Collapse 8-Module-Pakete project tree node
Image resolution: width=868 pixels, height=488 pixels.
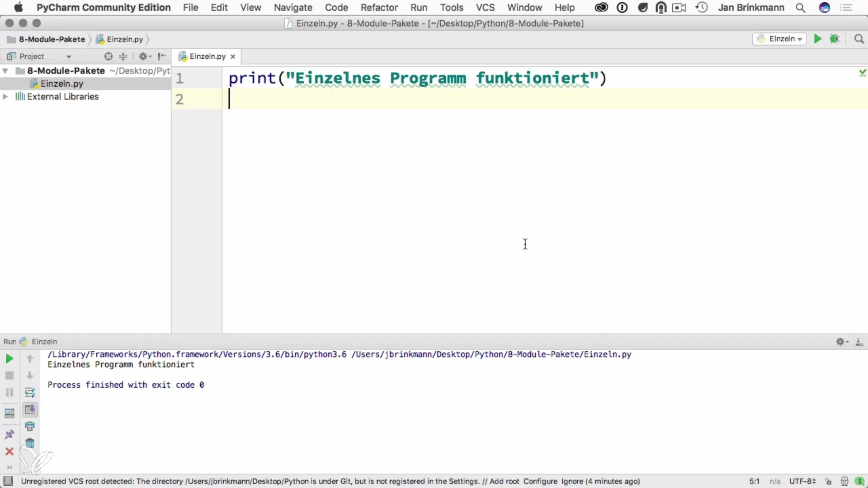[5, 71]
